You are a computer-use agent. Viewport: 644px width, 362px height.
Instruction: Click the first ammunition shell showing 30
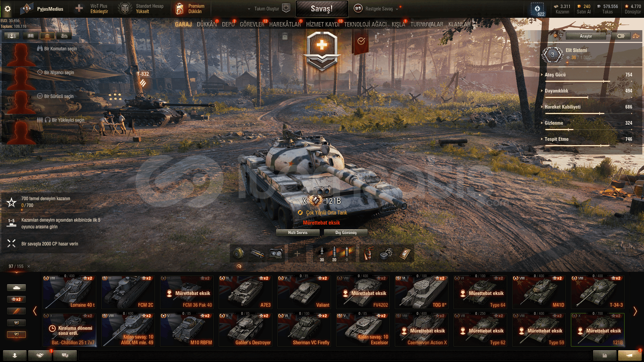pyautogui.click(x=322, y=254)
